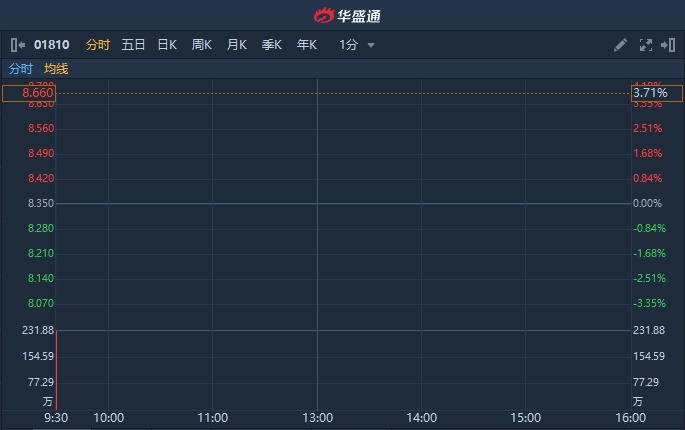Open the 周K weekly chart
This screenshot has height=430, width=685.
pyautogui.click(x=202, y=45)
